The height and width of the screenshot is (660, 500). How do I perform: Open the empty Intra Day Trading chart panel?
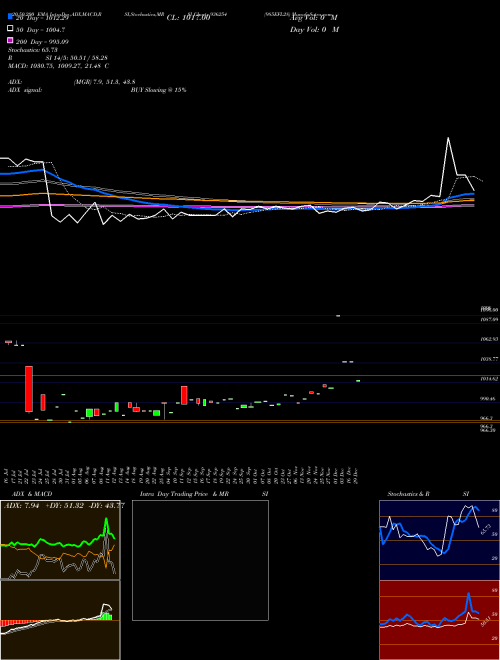200,560
